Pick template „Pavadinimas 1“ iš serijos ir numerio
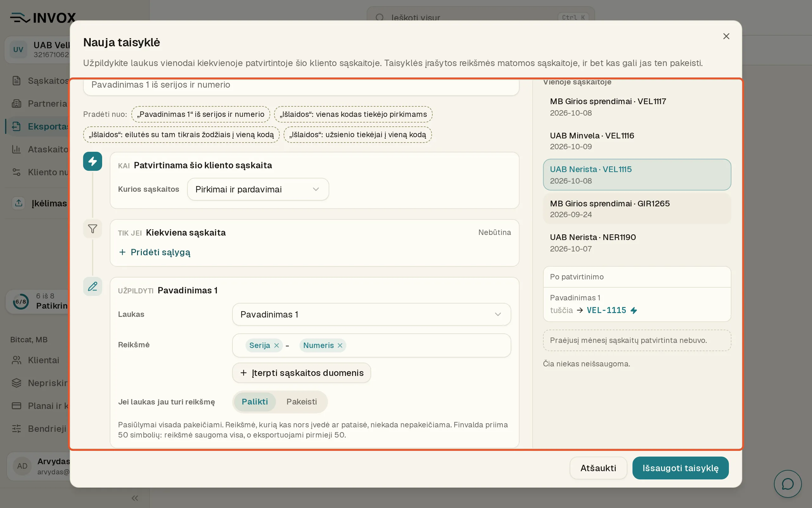This screenshot has width=812, height=508. coord(201,114)
